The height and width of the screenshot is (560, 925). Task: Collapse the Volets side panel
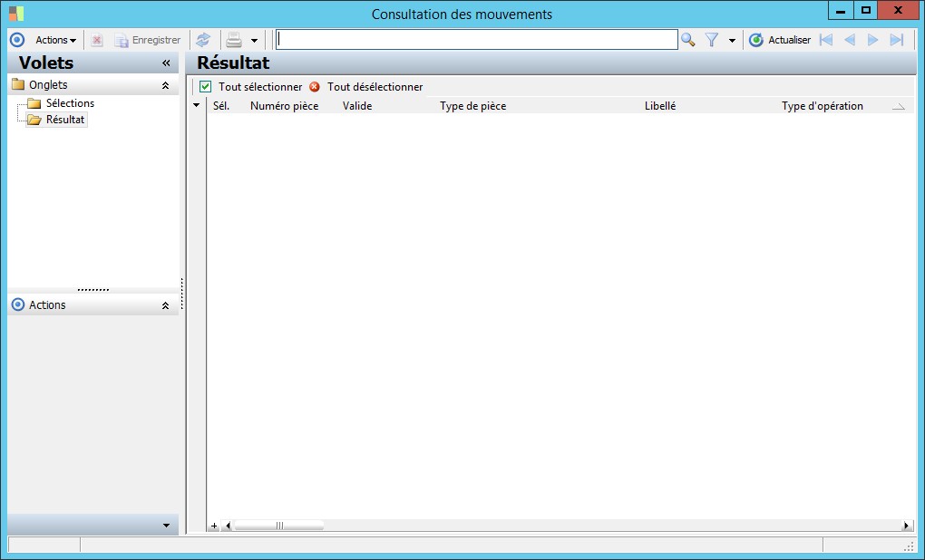coord(166,63)
